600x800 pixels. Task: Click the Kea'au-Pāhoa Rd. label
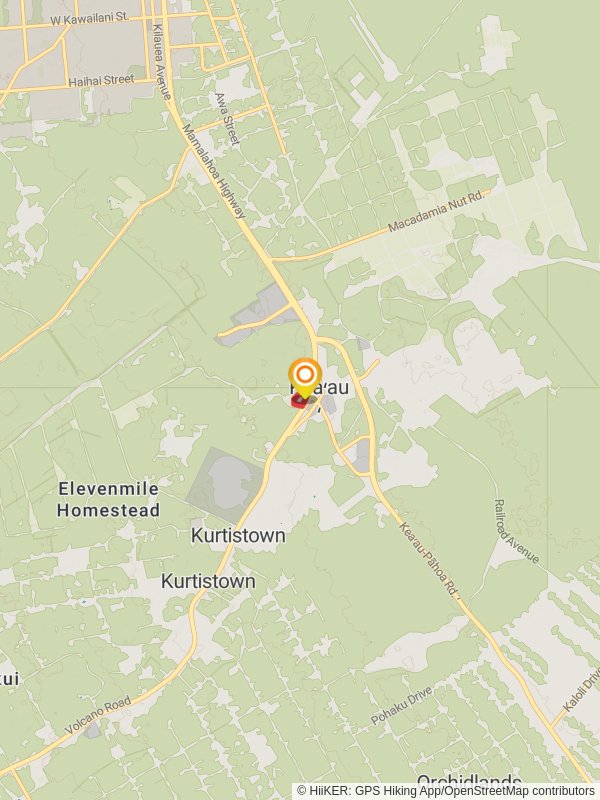pyautogui.click(x=430, y=560)
